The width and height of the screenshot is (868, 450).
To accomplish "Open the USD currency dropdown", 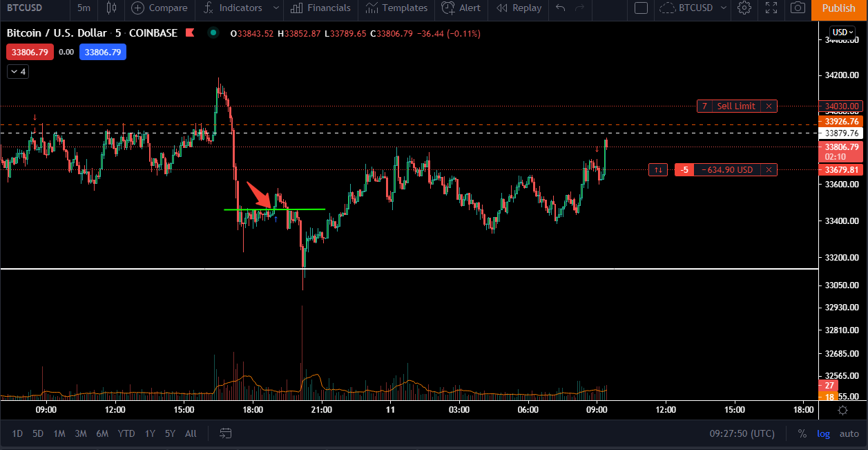I will (x=842, y=32).
